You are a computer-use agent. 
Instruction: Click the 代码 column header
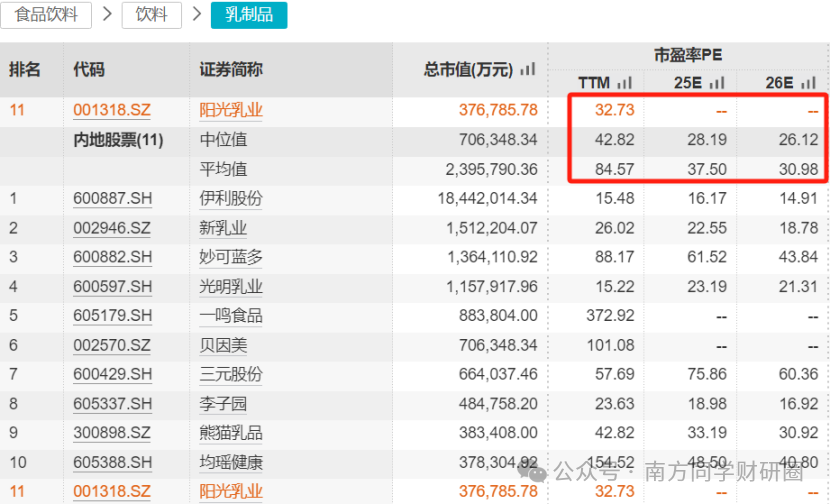pos(89,69)
